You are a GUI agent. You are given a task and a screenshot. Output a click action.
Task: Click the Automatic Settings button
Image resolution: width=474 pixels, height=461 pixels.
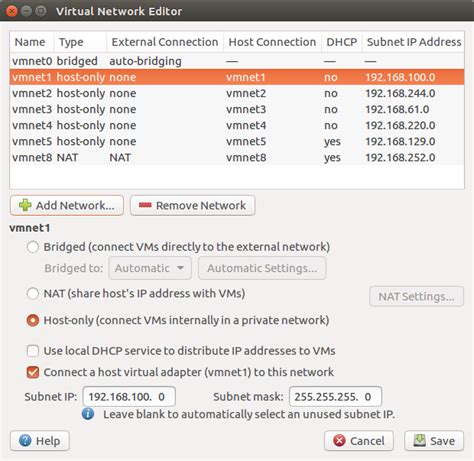[x=262, y=268]
